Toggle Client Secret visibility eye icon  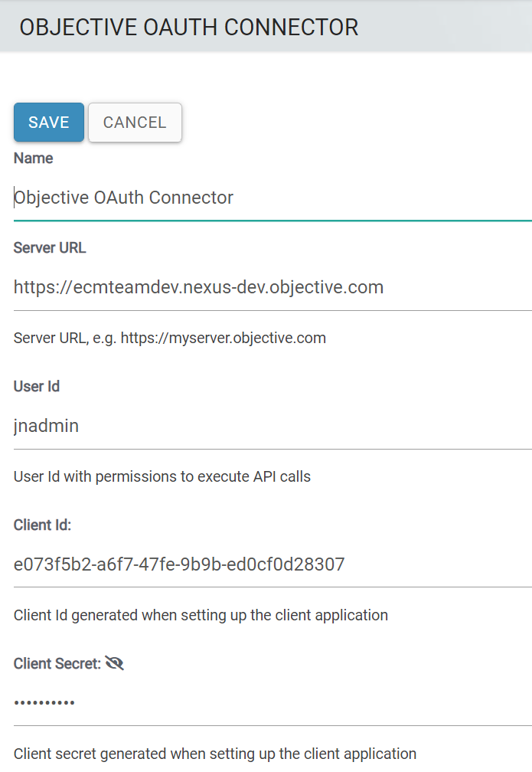tap(115, 664)
